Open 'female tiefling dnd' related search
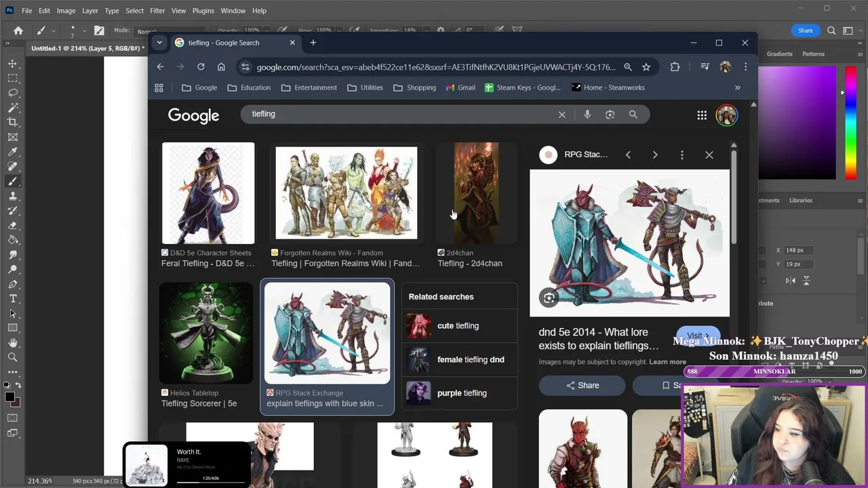The width and height of the screenshot is (868, 488). click(x=460, y=360)
